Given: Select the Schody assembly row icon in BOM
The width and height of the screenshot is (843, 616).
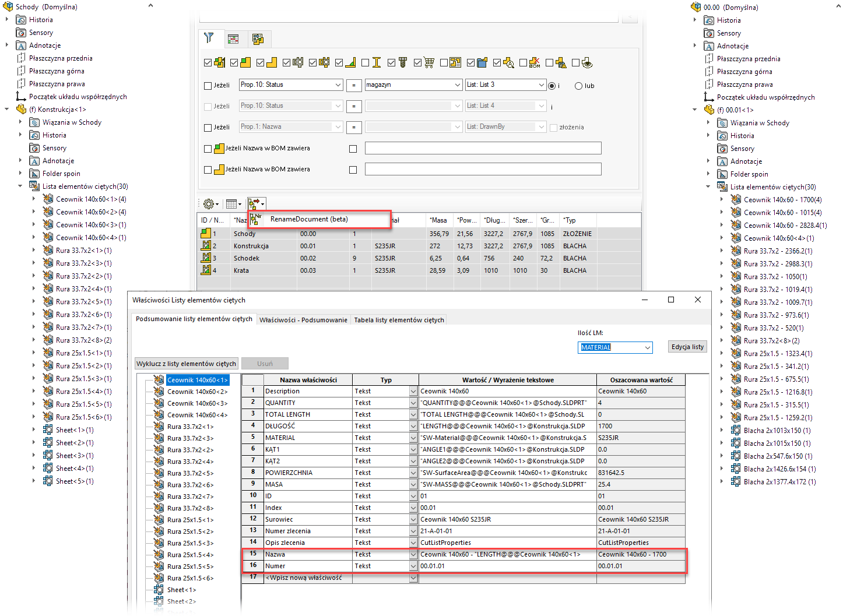Looking at the screenshot, I should (206, 233).
